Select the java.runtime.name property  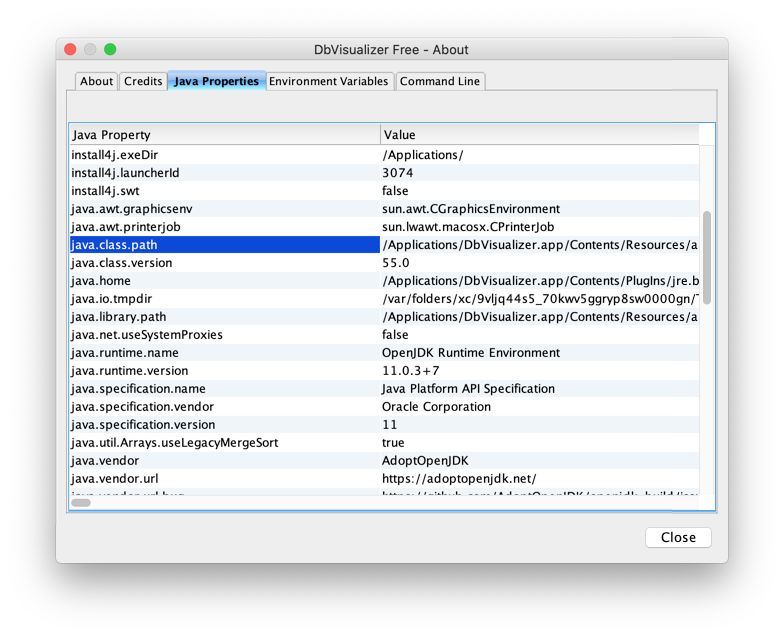tap(224, 353)
